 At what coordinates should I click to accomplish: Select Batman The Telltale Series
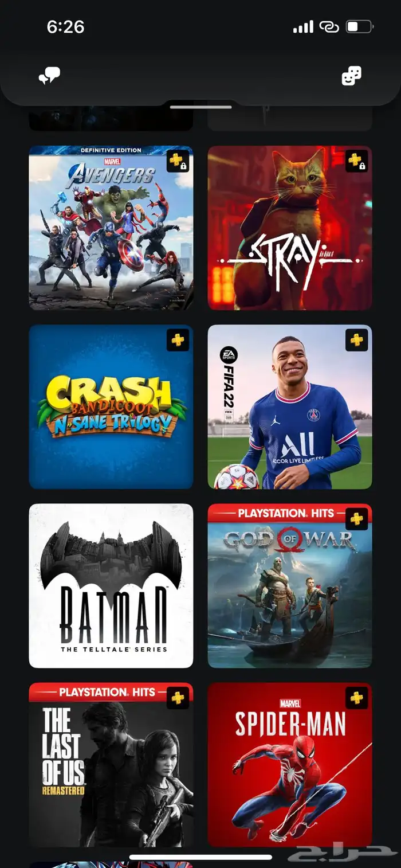[x=111, y=586]
